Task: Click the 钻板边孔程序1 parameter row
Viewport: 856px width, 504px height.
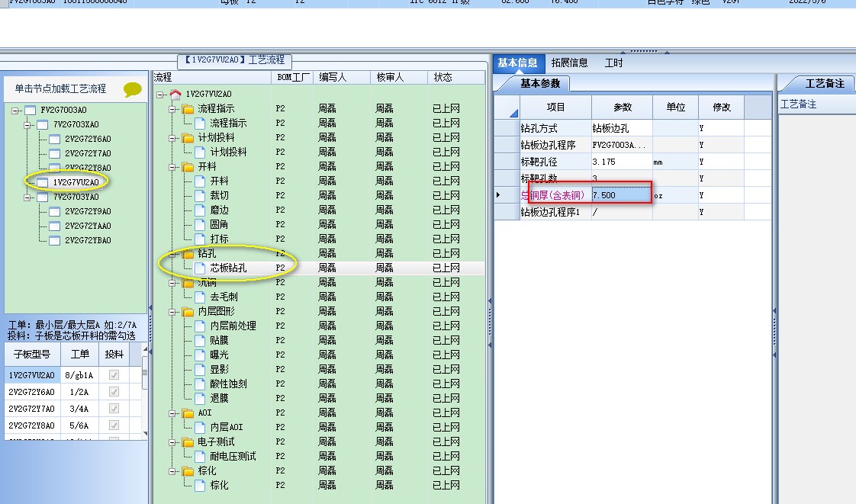Action: tap(632, 212)
